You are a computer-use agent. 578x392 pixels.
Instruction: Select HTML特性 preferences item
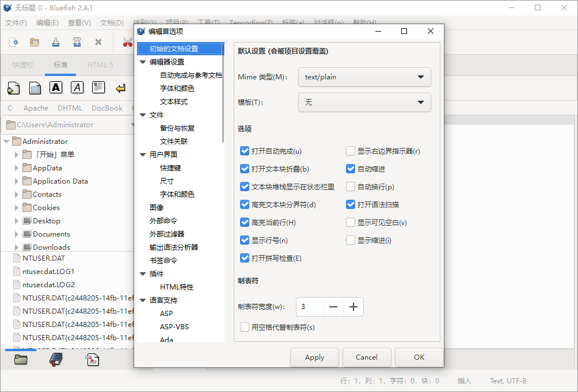tap(177, 287)
